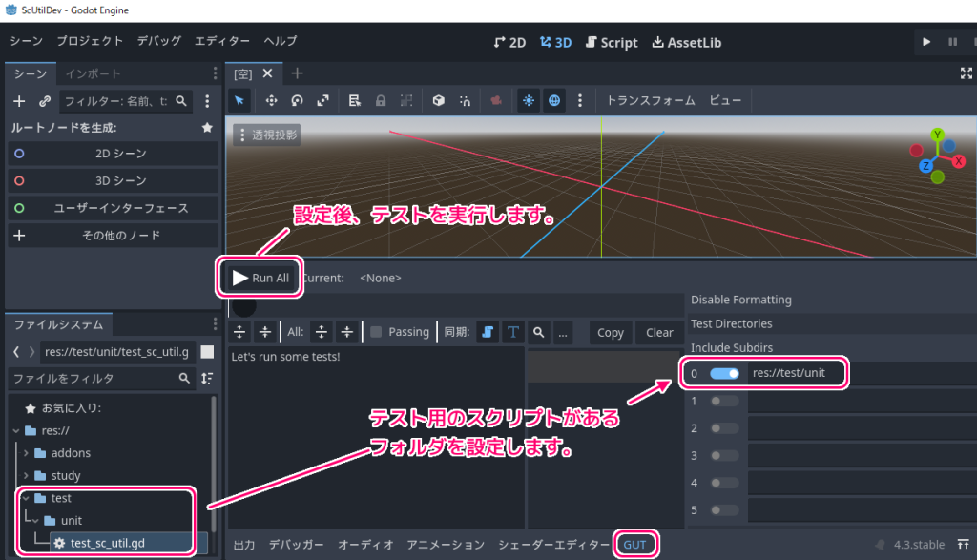The height and width of the screenshot is (560, 977).
Task: Select the Move Mode tool
Action: pos(271,100)
